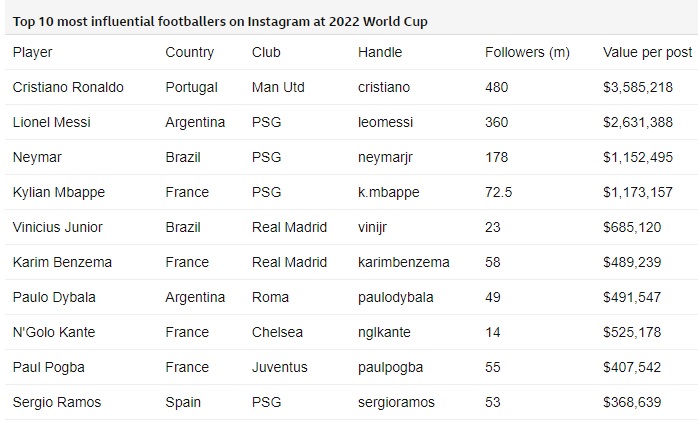The width and height of the screenshot is (698, 424).
Task: Click Juventus in the club column
Action: coord(280,367)
